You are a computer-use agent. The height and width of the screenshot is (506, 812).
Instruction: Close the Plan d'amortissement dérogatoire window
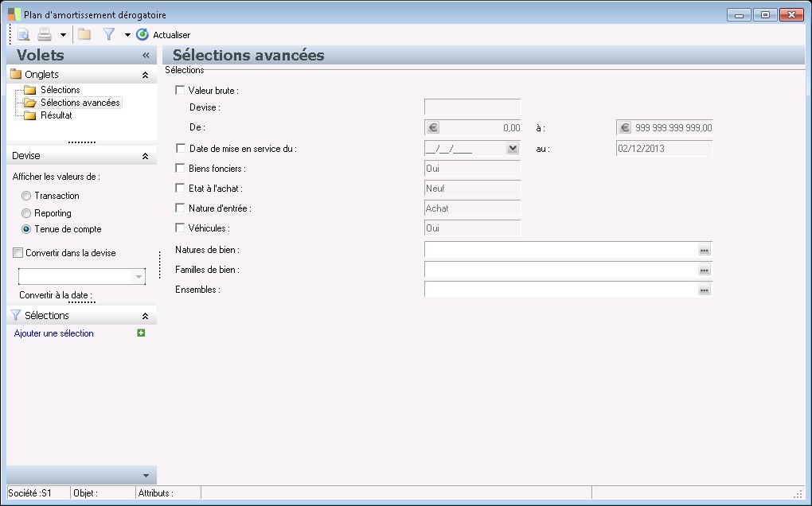792,15
